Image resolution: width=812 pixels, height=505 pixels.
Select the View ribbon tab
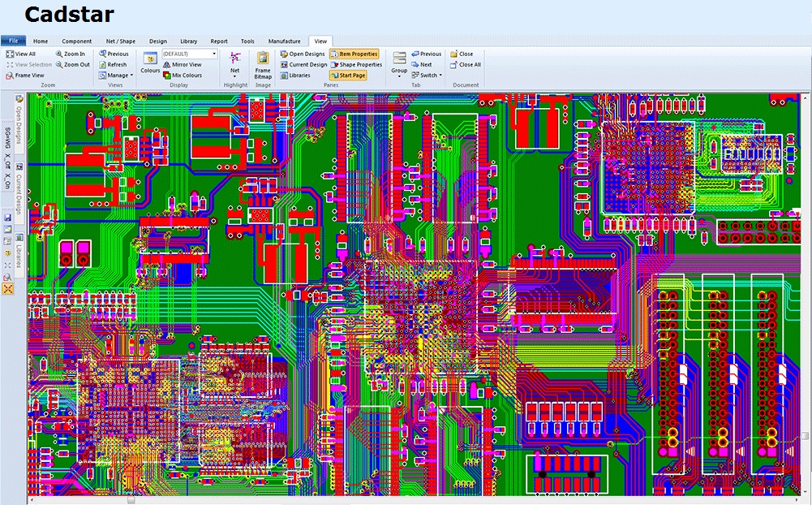pyautogui.click(x=320, y=41)
